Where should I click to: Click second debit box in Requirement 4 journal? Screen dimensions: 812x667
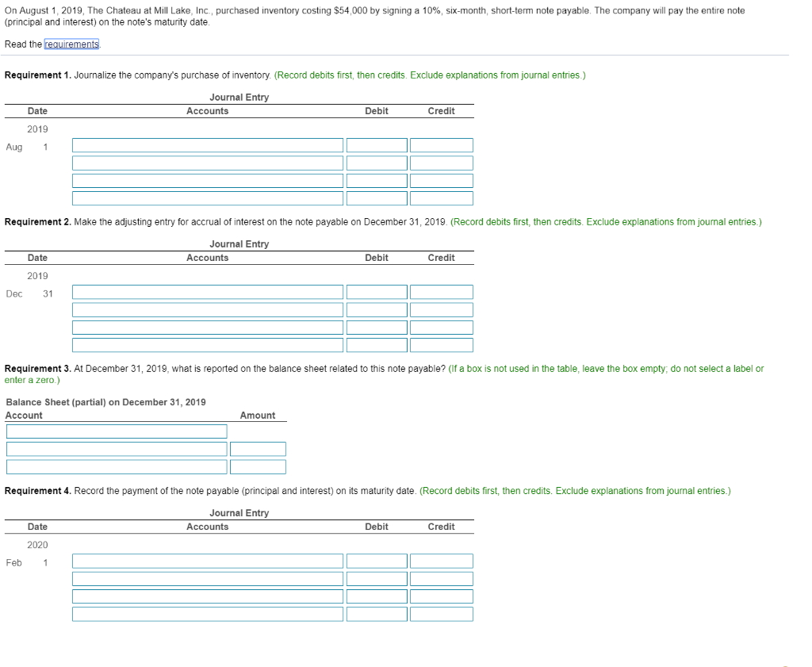377,578
